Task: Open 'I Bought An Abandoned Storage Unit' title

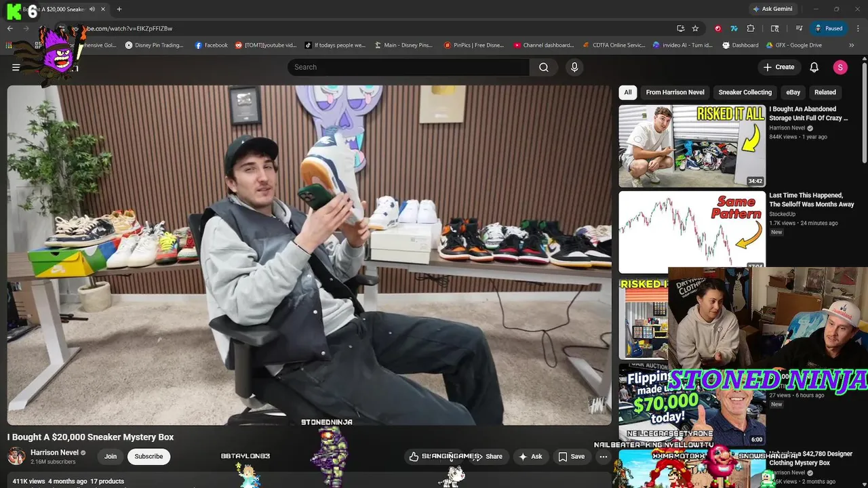Action: pos(808,113)
